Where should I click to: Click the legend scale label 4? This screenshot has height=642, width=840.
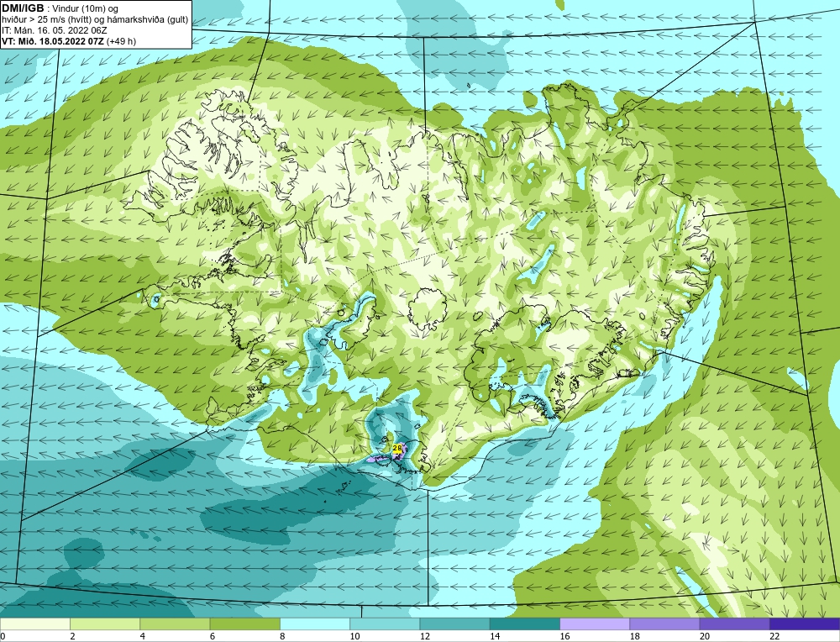pos(143,636)
